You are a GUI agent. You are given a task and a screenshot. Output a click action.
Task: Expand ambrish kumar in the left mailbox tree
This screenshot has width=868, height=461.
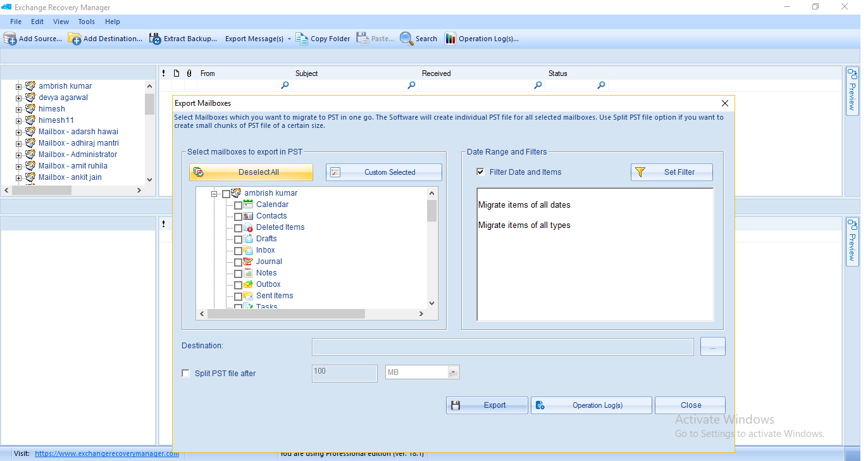point(18,87)
